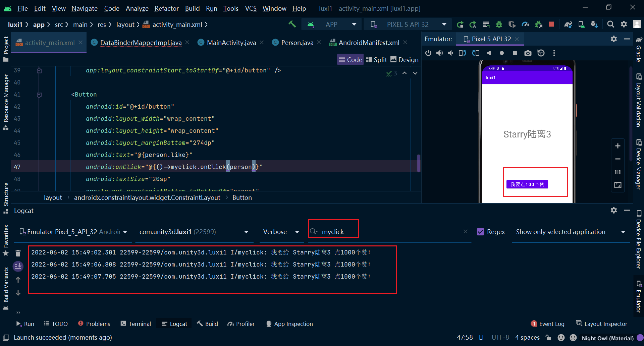This screenshot has width=644, height=346.
Task: Switch editor to Code view
Action: 351,60
